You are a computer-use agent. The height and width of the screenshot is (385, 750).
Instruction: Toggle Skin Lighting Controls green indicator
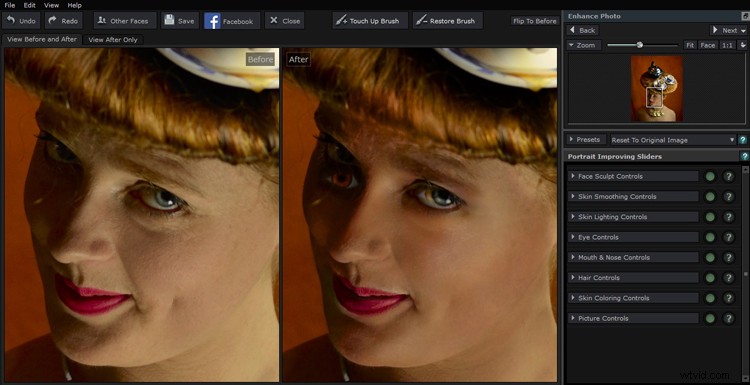710,217
